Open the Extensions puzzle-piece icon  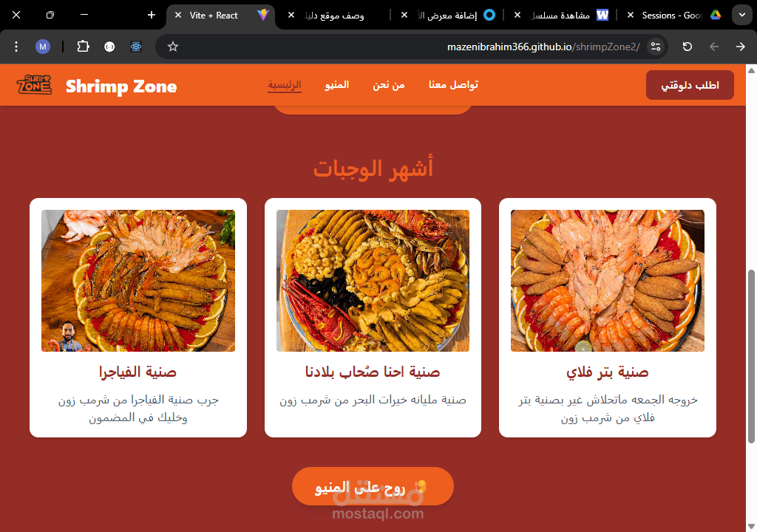[83, 47]
